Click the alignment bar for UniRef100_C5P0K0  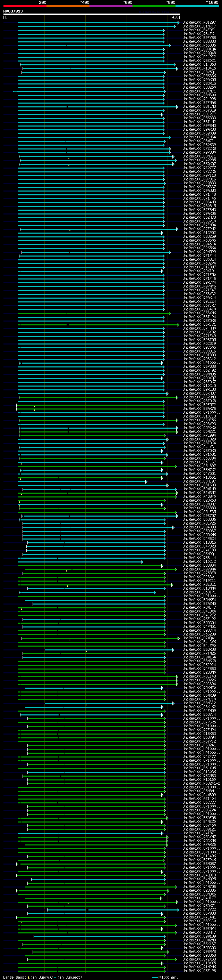(x=99, y=428)
